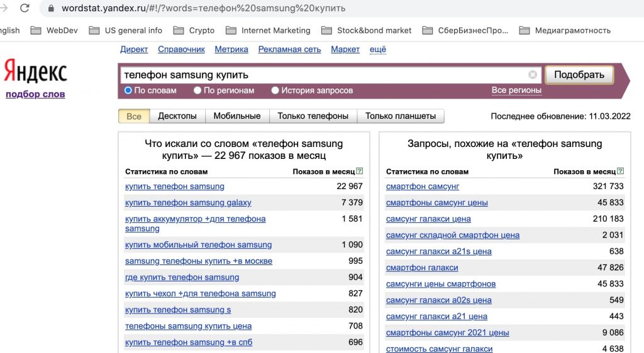Clear the search field with the X icon
Screen dimensions: 644x353
click(532, 75)
